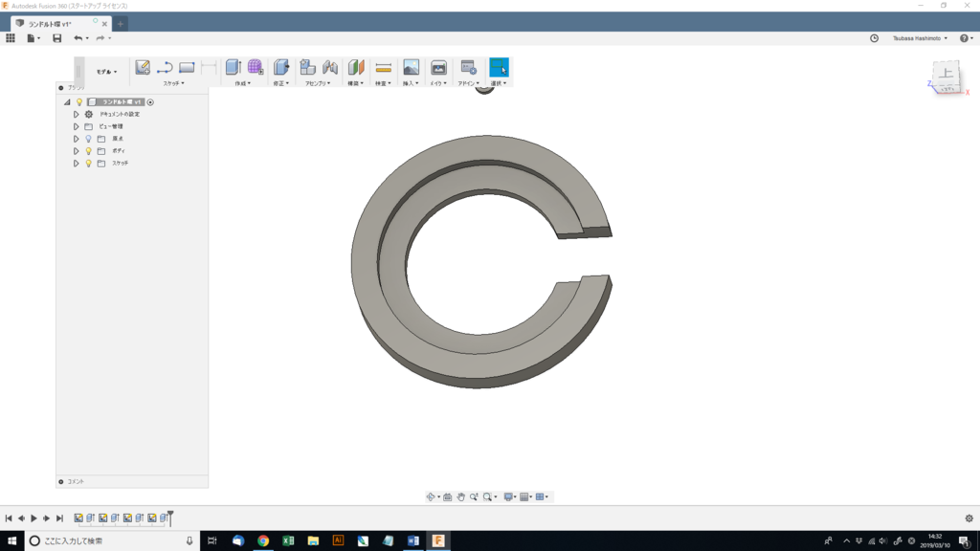The width and height of the screenshot is (980, 551).
Task: Toggle root component visibility bulb
Action: pos(79,101)
